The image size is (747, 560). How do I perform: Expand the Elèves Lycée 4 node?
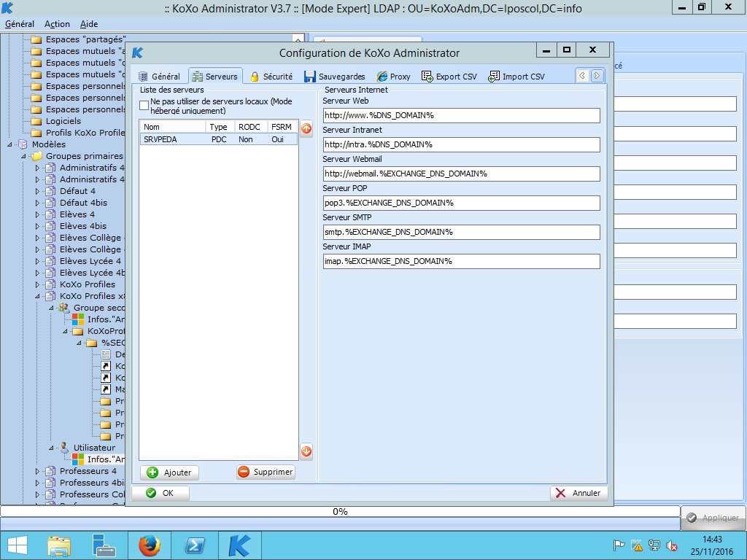[x=38, y=261]
